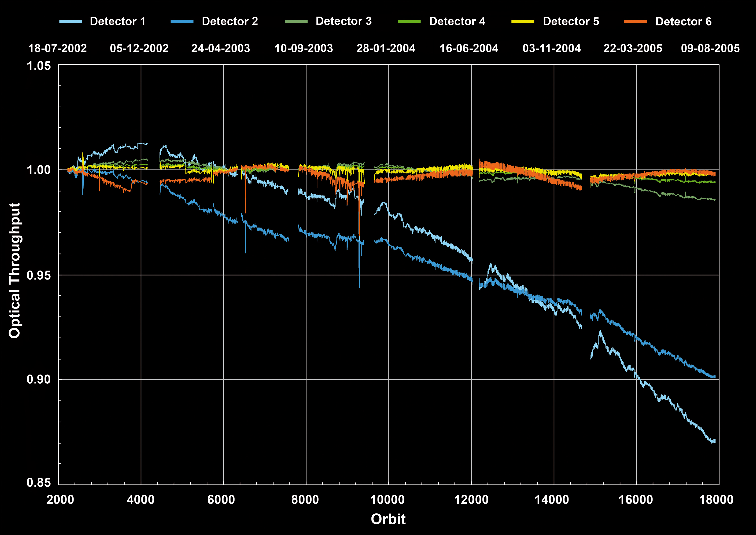The width and height of the screenshot is (756, 535).
Task: Click the Detector 4 legend color swatch
Action: (409, 22)
